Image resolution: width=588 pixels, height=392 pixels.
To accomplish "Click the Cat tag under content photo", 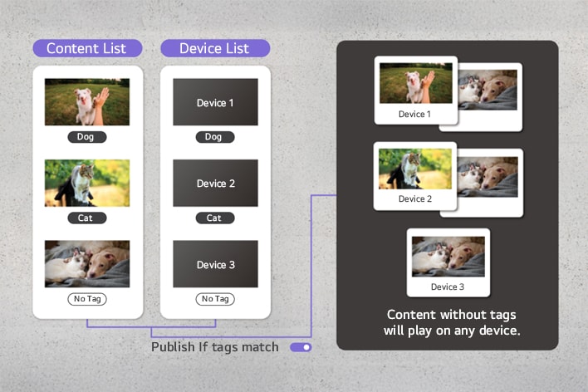I will tap(87, 218).
